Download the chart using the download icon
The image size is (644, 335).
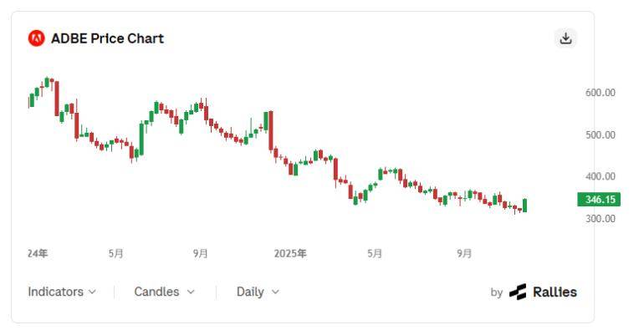pyautogui.click(x=566, y=38)
